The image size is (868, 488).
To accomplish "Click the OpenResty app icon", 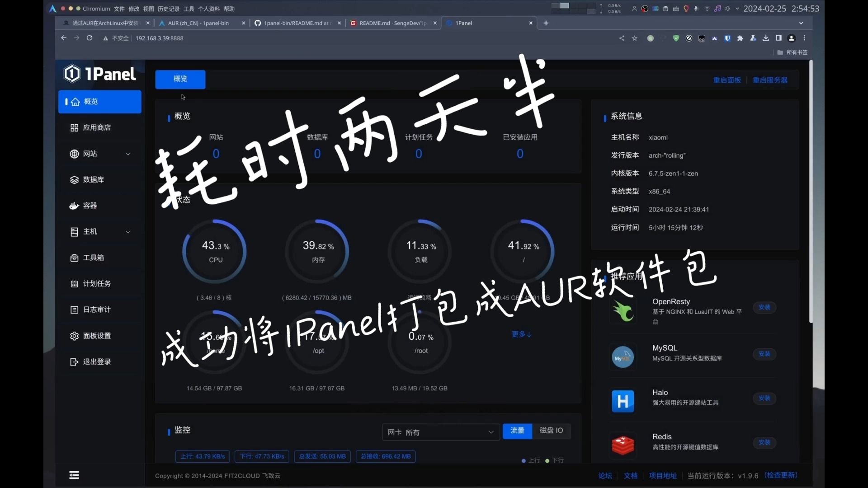I will (623, 311).
